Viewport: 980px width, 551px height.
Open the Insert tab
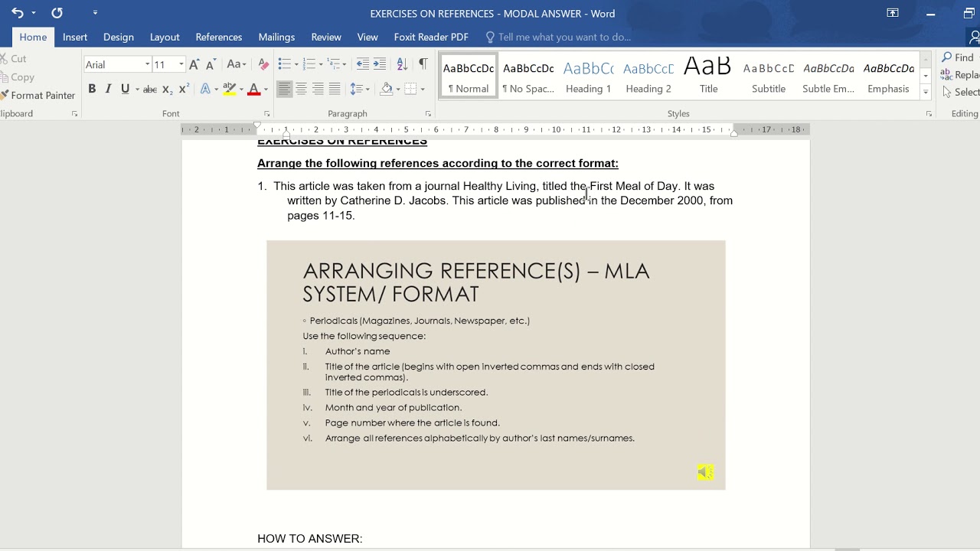(x=75, y=37)
